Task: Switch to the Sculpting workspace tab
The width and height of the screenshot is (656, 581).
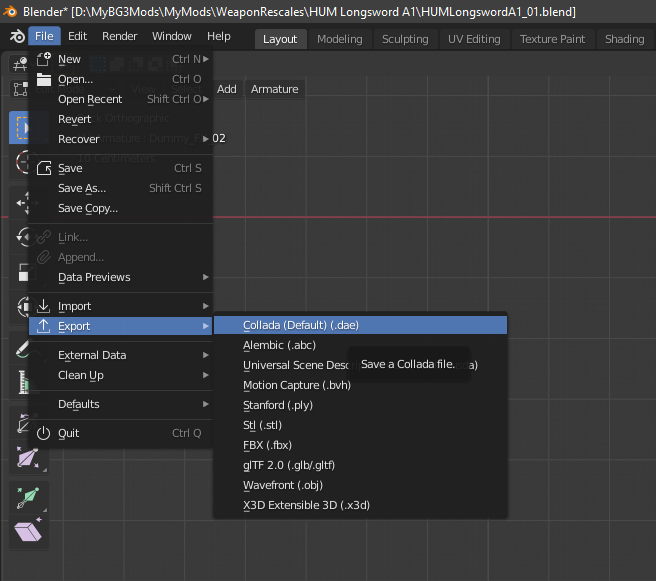Action: pyautogui.click(x=405, y=39)
